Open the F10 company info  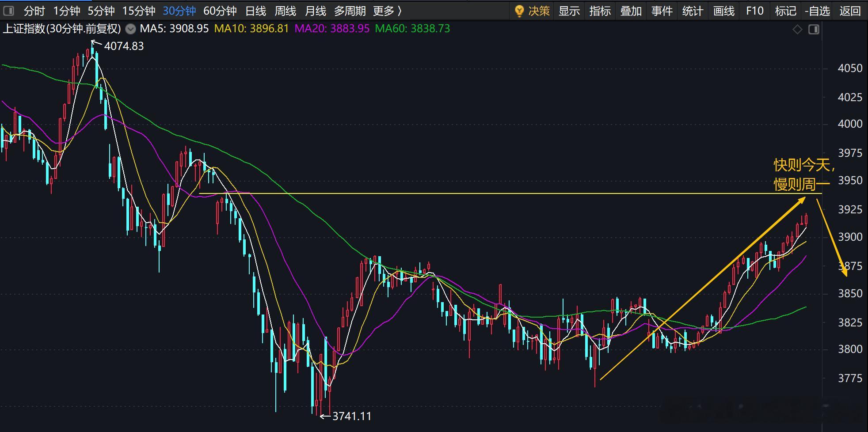tap(754, 11)
